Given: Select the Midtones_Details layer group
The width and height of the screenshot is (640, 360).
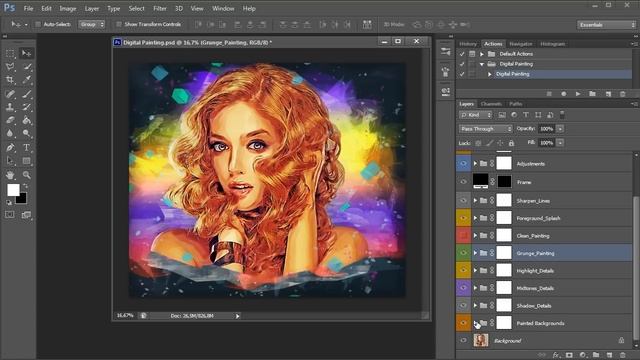Looking at the screenshot, I should tap(544, 288).
